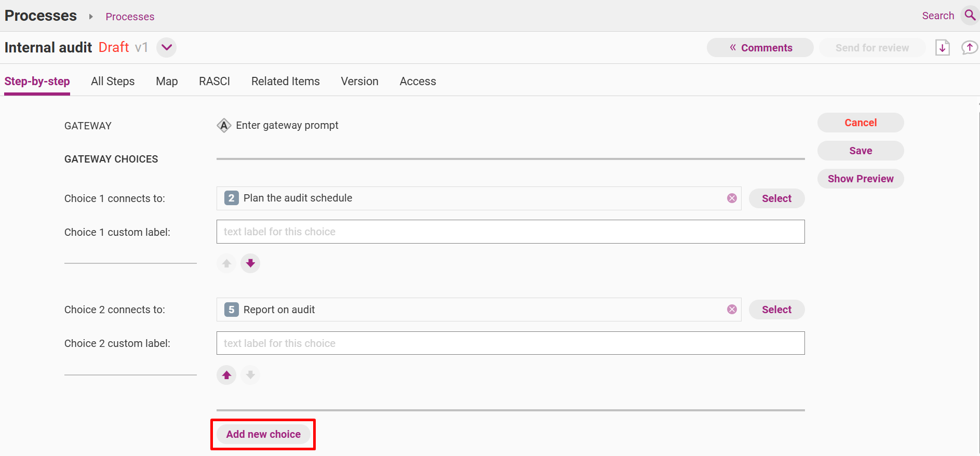Move Choice 2 up with the arrow

click(226, 375)
